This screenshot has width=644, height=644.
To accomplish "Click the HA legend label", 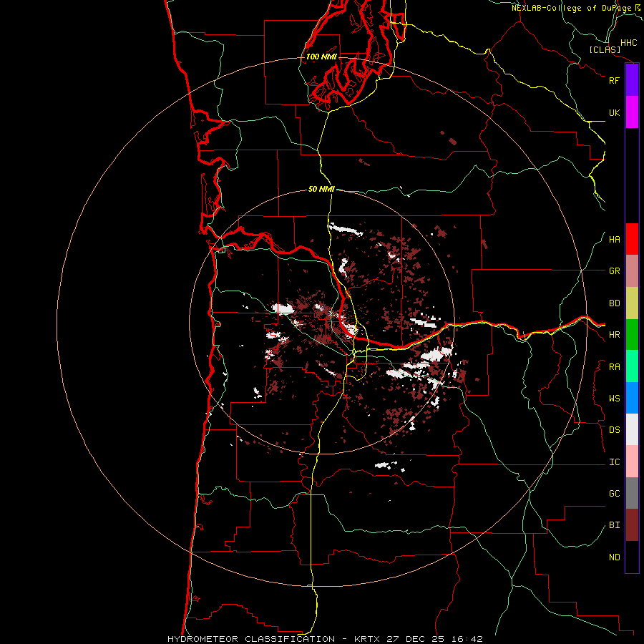I will click(614, 239).
